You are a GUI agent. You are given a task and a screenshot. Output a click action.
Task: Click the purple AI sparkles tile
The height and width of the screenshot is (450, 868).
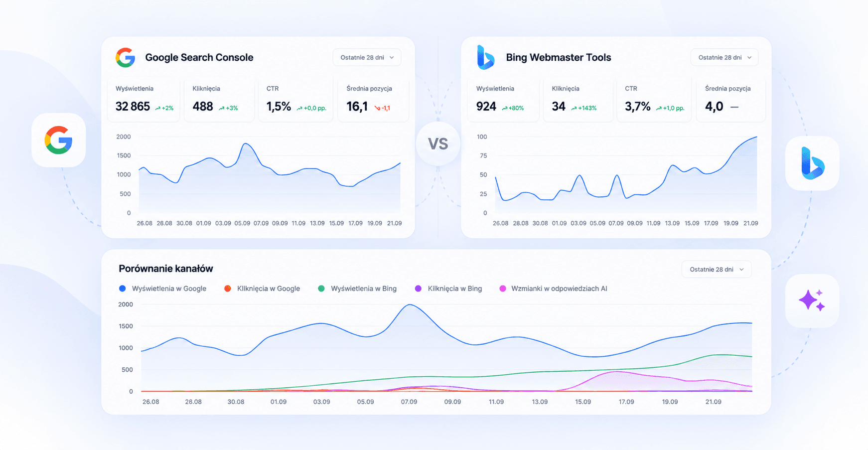pyautogui.click(x=812, y=300)
